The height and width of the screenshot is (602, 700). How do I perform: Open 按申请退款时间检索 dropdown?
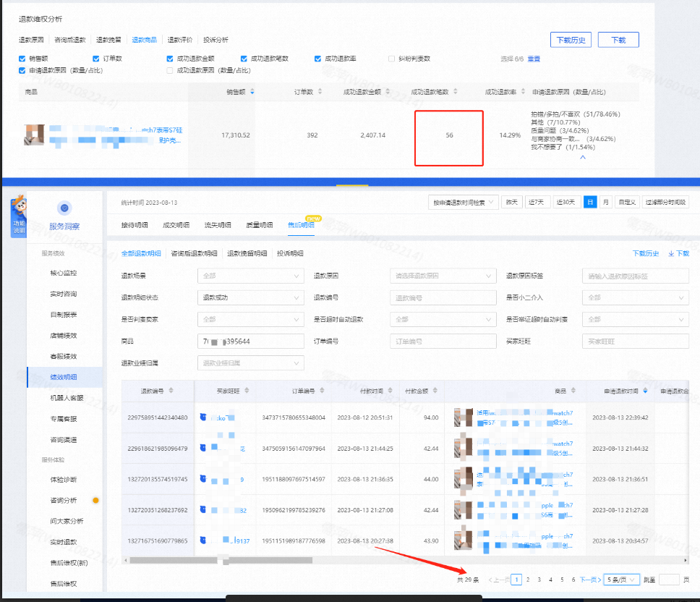pyautogui.click(x=463, y=203)
